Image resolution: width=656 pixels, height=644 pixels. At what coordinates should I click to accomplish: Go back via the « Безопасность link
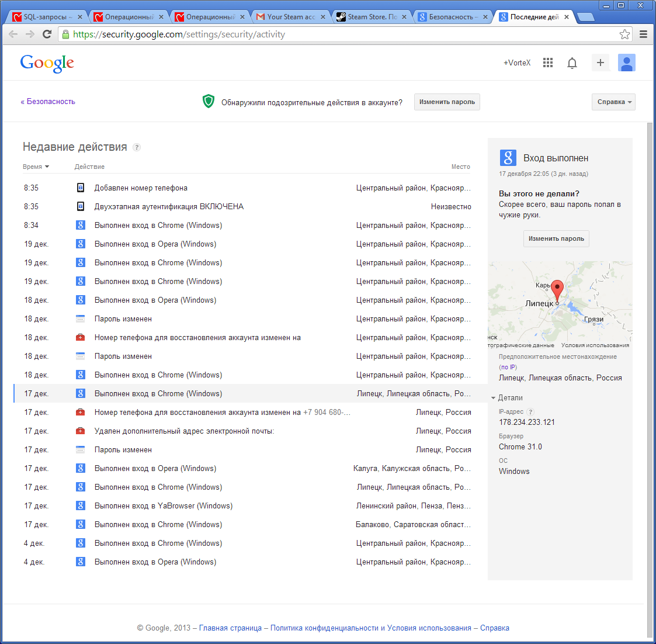point(48,102)
